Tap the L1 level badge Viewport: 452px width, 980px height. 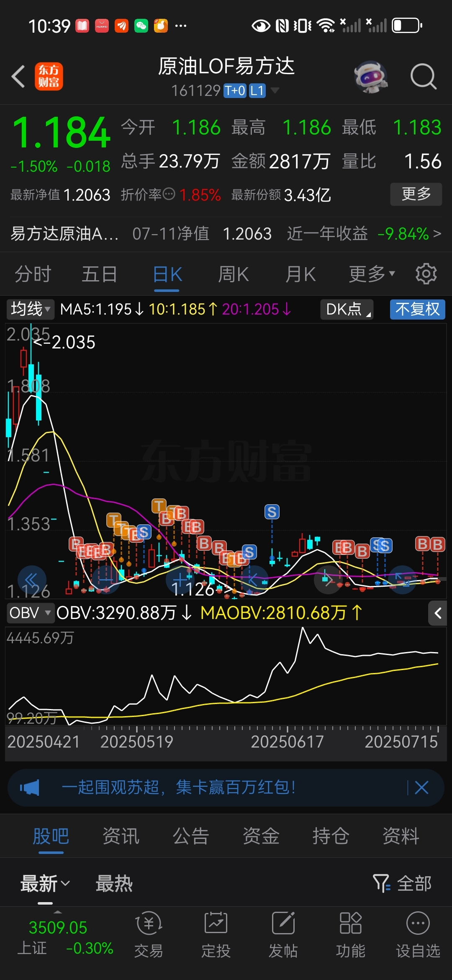(x=257, y=90)
